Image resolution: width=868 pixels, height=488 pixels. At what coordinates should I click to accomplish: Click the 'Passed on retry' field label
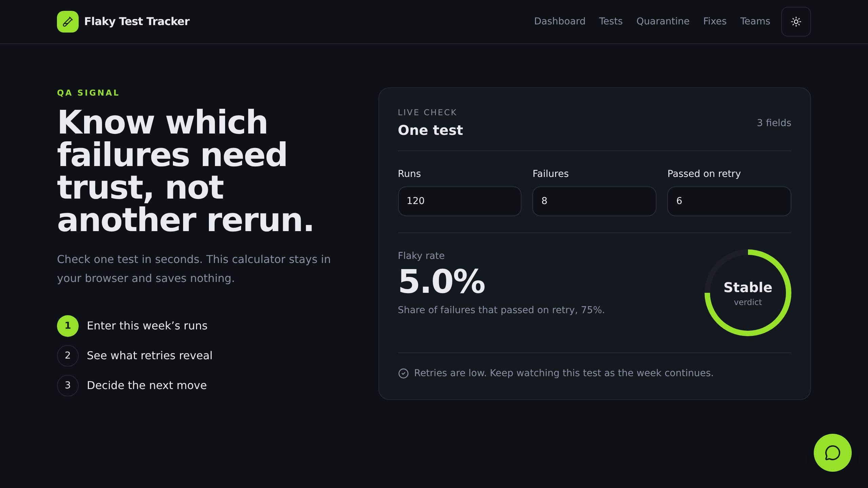click(704, 174)
